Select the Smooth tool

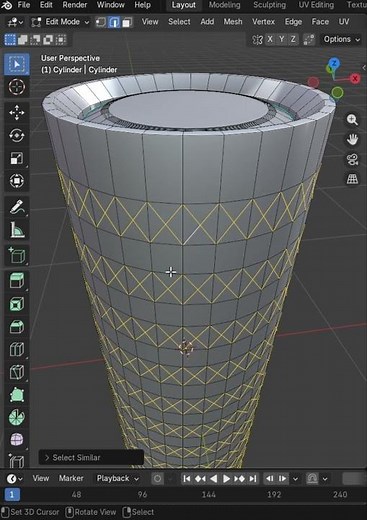click(x=17, y=440)
